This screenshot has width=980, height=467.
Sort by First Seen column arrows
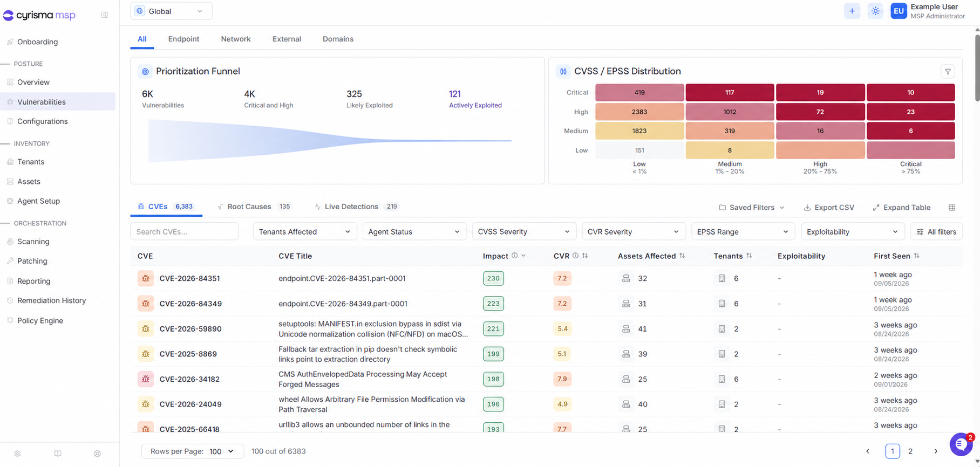(x=916, y=256)
